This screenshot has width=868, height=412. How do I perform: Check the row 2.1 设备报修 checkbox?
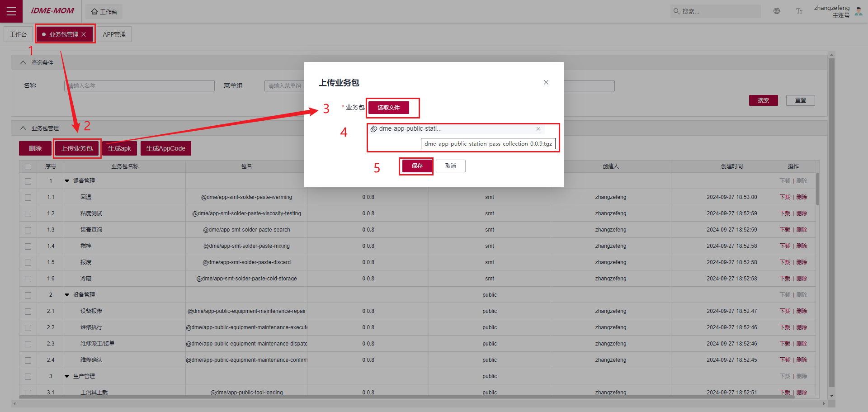28,312
